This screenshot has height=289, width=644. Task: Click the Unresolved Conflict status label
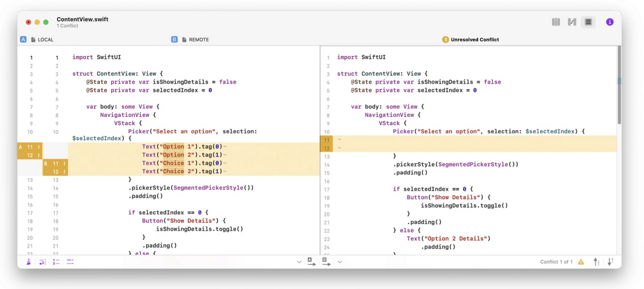[474, 40]
